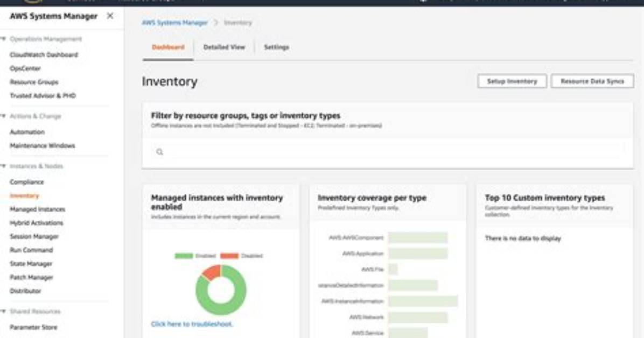Open Hybrid Activations in sidebar
Viewport: 644px width, 338px height.
click(x=37, y=223)
